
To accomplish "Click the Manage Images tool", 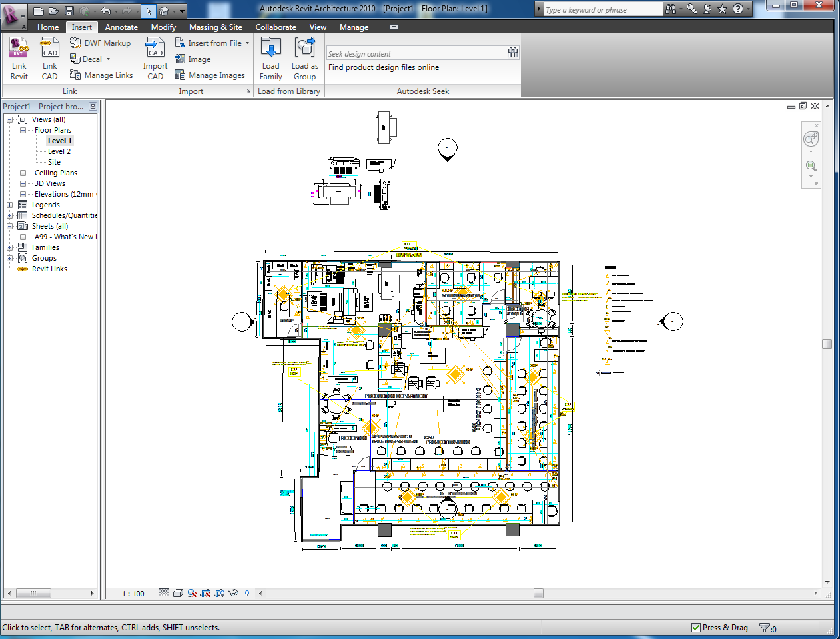I will click(x=210, y=75).
